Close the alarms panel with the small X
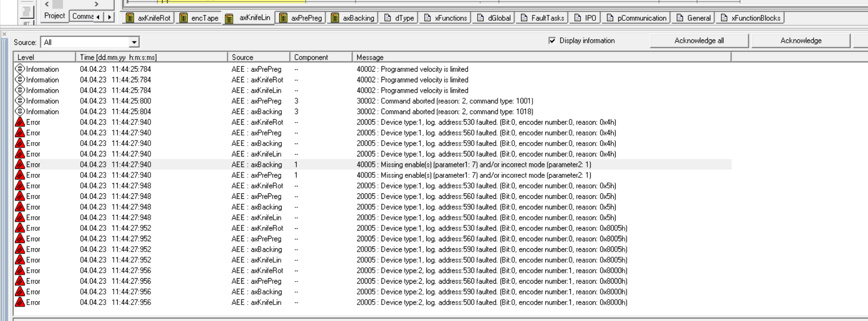Viewport: 868px width, 321px height. click(x=4, y=34)
